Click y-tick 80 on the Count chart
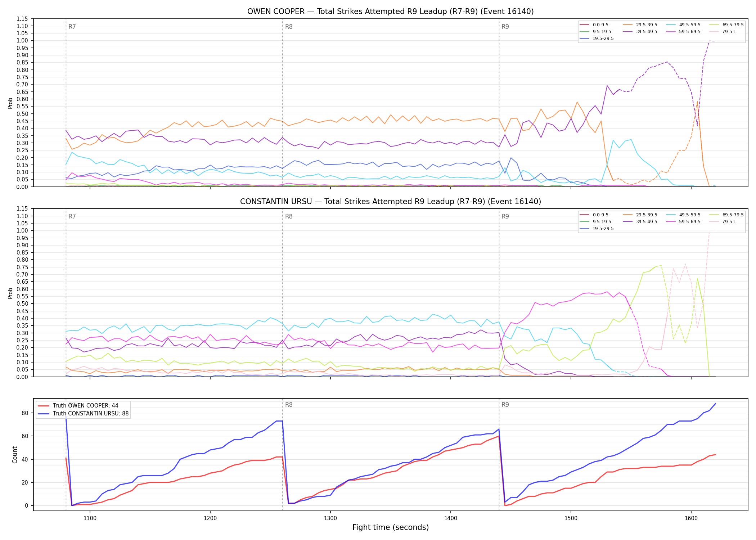This screenshot has width=756, height=540. [x=25, y=413]
